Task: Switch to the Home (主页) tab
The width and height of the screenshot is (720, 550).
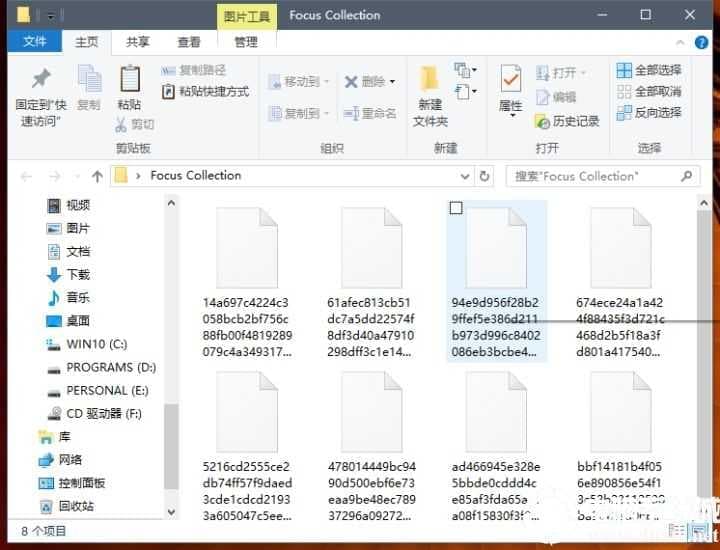Action: pos(87,42)
